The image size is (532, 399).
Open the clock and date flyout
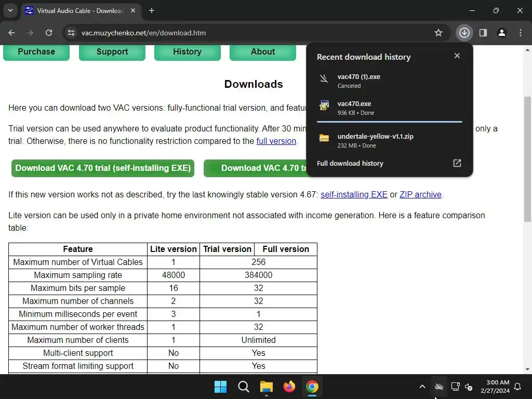click(495, 387)
